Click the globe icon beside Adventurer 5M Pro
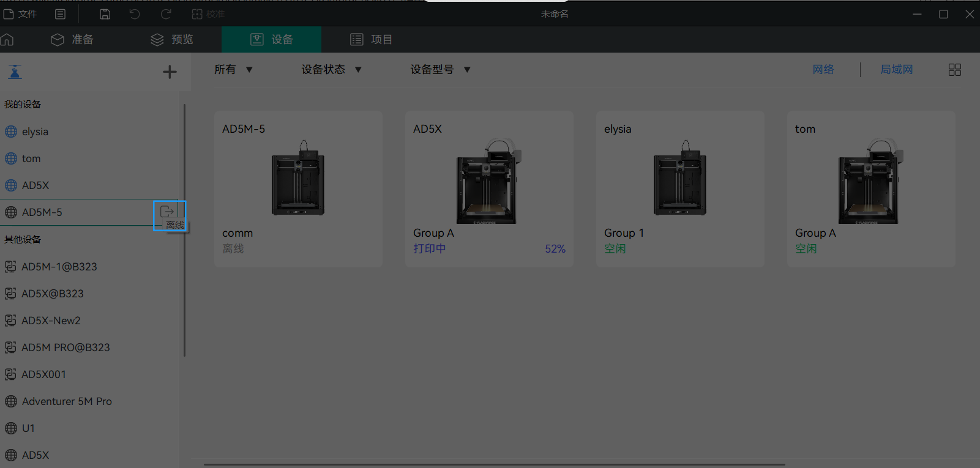The height and width of the screenshot is (468, 980). tap(11, 401)
